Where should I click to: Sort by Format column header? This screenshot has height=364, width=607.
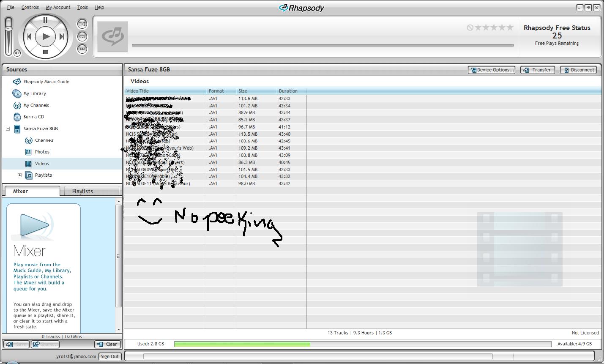(x=221, y=91)
